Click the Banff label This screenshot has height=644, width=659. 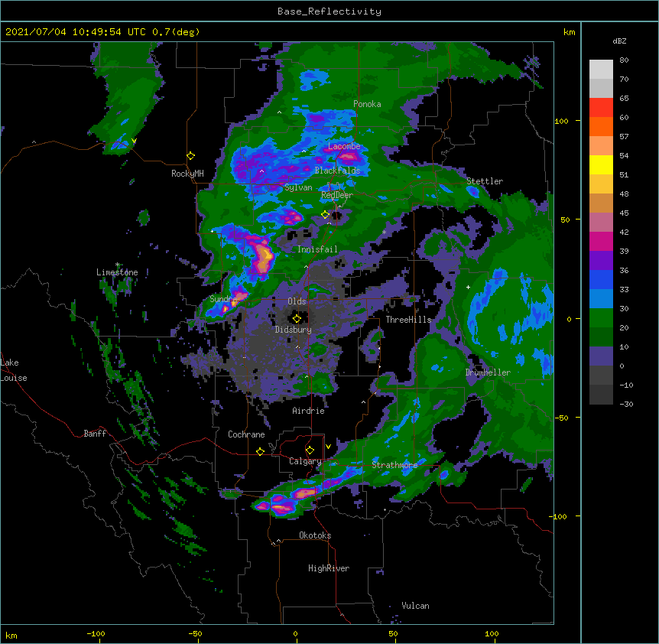95,434
